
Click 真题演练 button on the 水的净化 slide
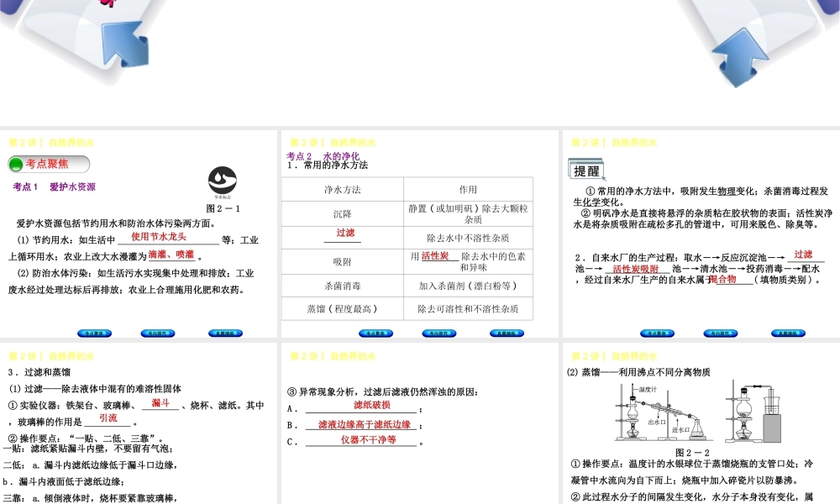click(x=507, y=333)
